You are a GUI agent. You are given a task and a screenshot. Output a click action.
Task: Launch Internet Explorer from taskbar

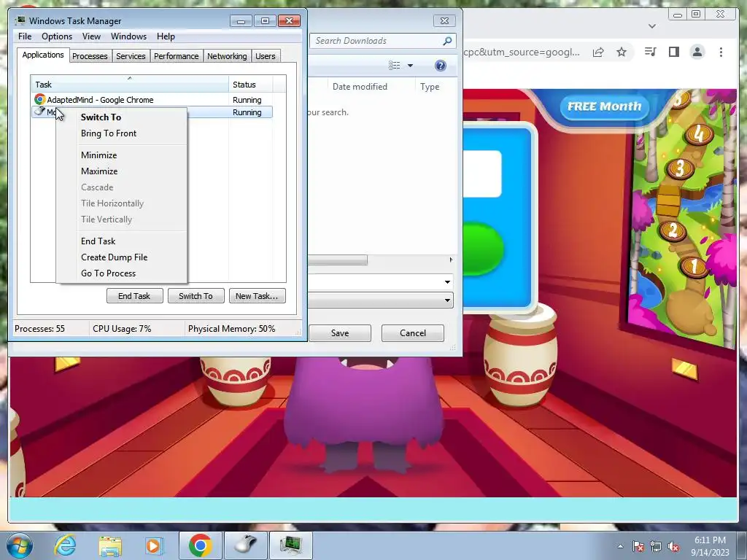point(65,545)
